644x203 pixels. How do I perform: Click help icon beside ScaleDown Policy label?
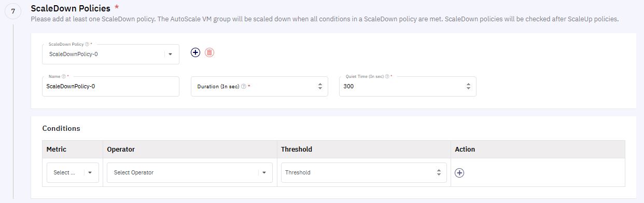(x=87, y=44)
